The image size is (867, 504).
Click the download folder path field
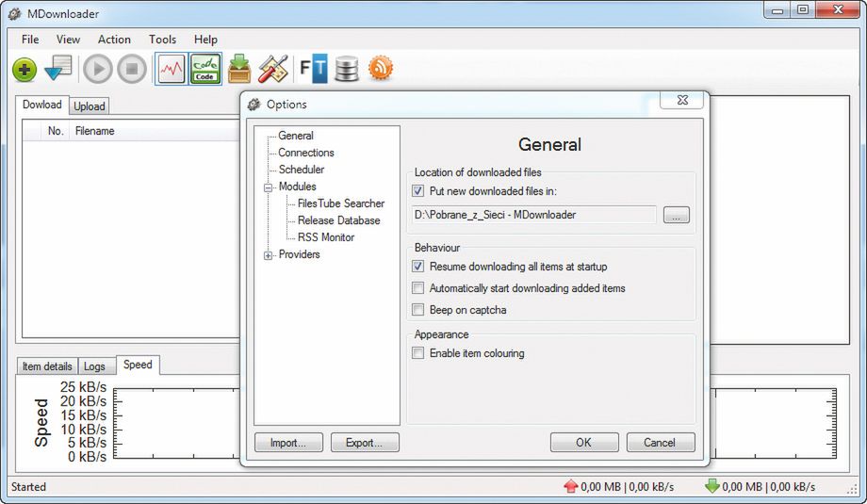click(x=534, y=215)
